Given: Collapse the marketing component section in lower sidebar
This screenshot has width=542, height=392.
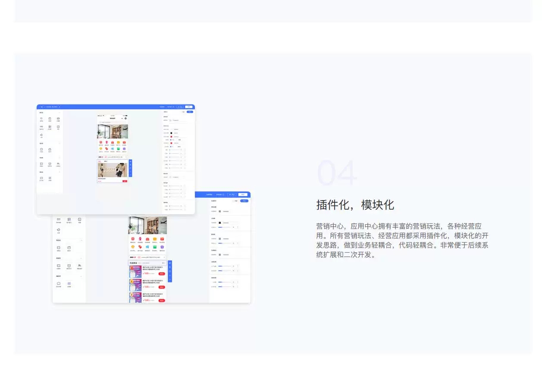Looking at the screenshot, I should pyautogui.click(x=81, y=258).
